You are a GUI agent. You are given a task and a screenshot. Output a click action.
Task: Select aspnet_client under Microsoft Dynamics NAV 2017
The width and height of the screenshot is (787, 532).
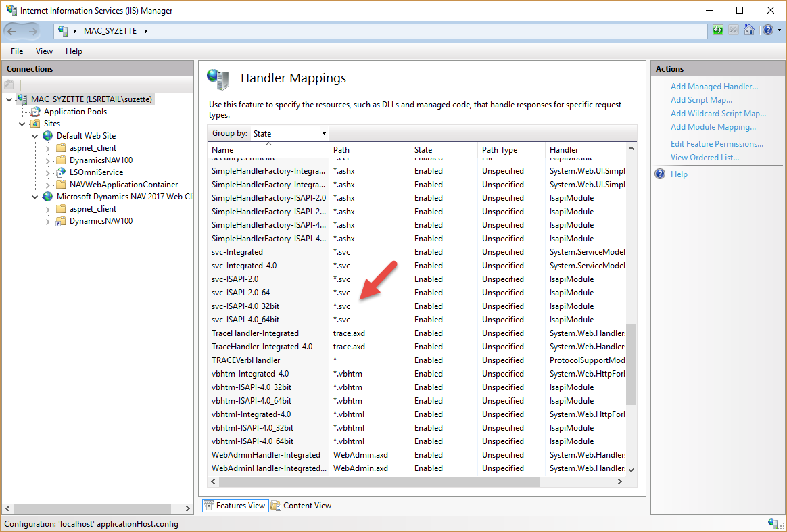pyautogui.click(x=93, y=209)
